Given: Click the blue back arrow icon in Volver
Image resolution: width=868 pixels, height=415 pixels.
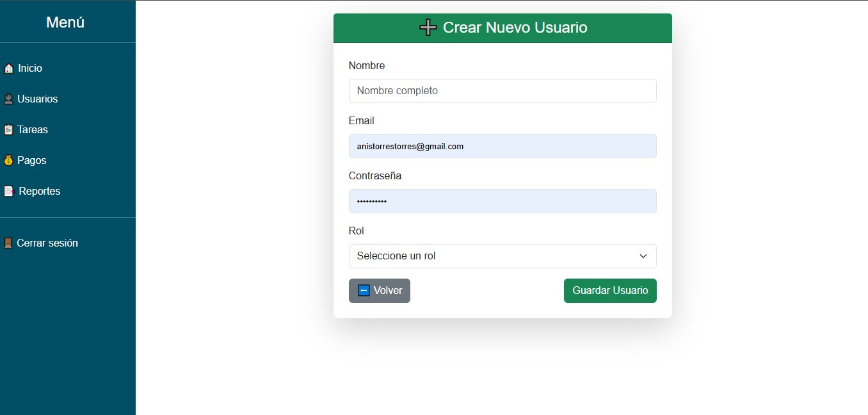Looking at the screenshot, I should [x=364, y=291].
